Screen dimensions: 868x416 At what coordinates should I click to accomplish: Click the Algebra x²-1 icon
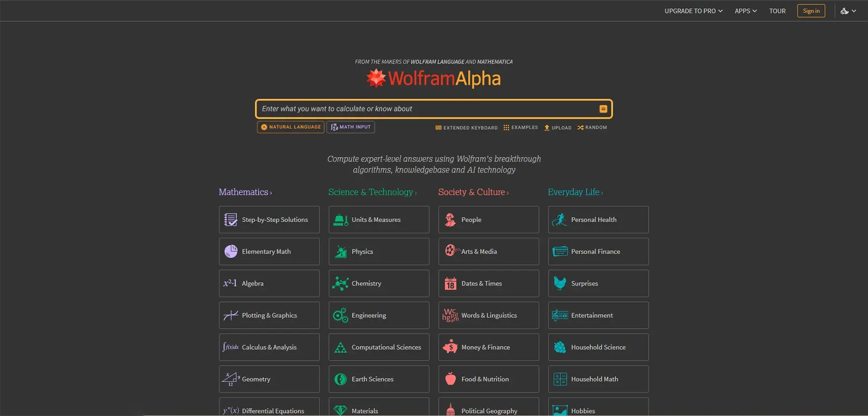coord(230,283)
